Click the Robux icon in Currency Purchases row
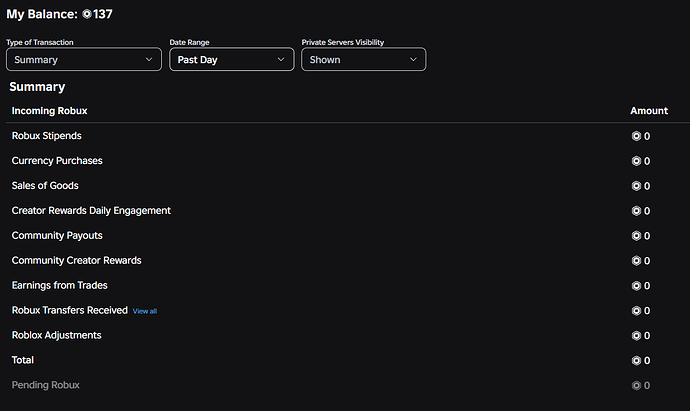 tap(636, 161)
